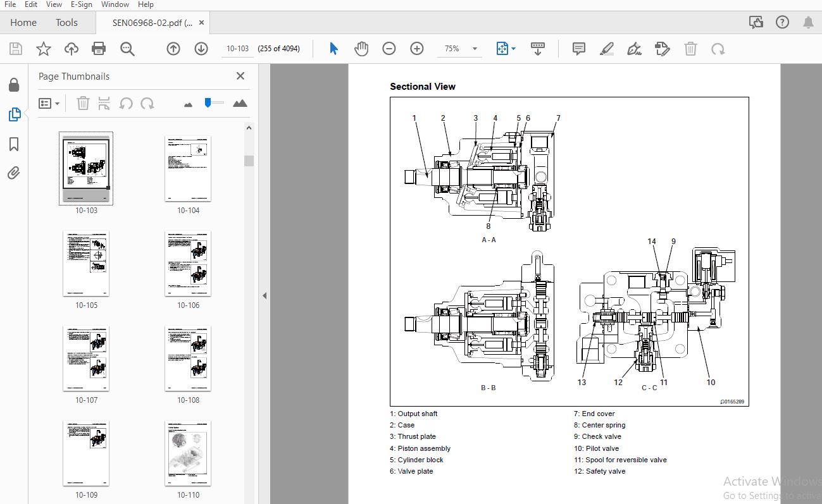Select the highlight pen tool

[607, 49]
